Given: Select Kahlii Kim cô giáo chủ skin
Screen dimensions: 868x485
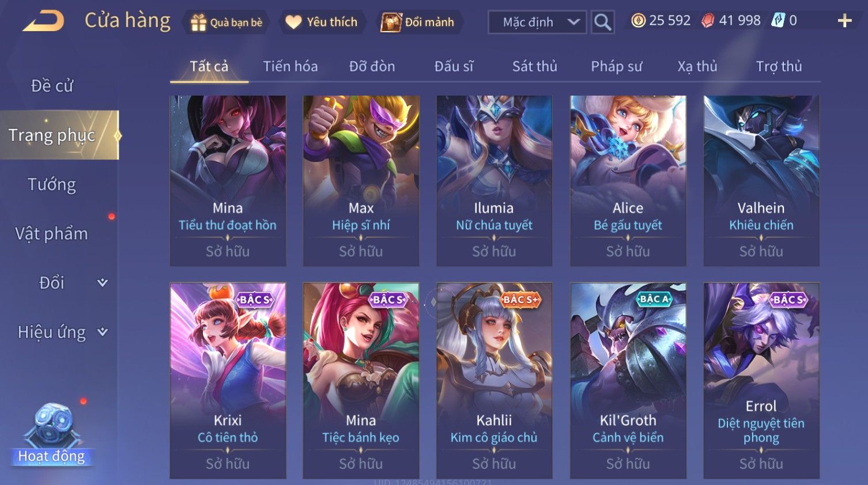Looking at the screenshot, I should tap(494, 380).
